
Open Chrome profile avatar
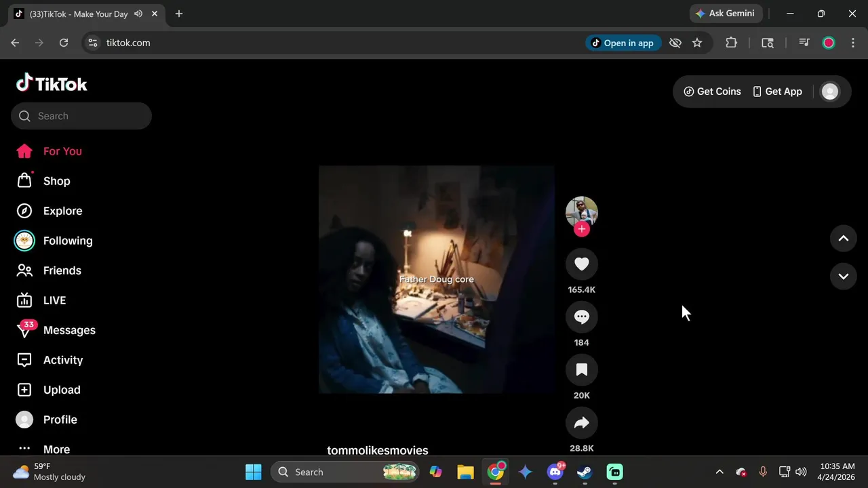(829, 43)
